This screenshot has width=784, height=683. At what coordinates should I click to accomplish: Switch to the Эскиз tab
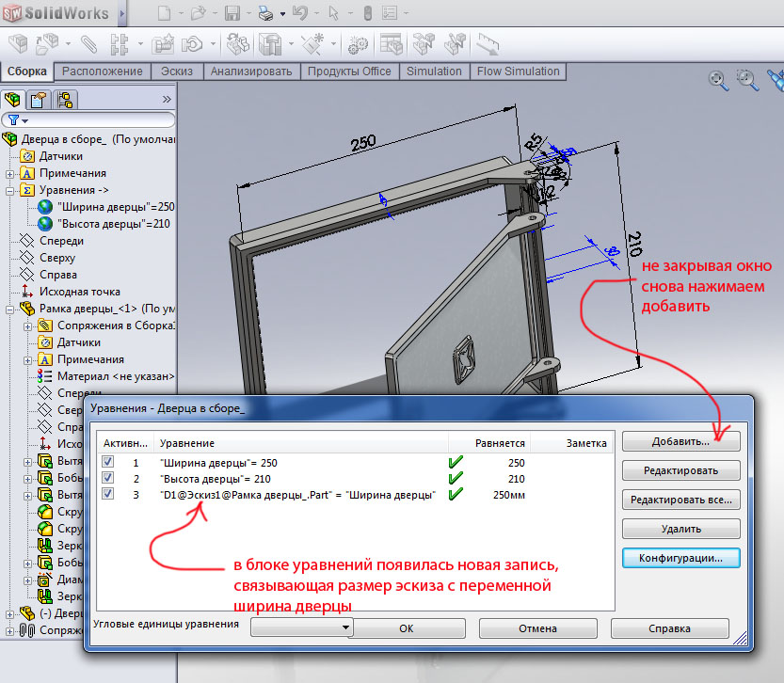click(x=176, y=71)
